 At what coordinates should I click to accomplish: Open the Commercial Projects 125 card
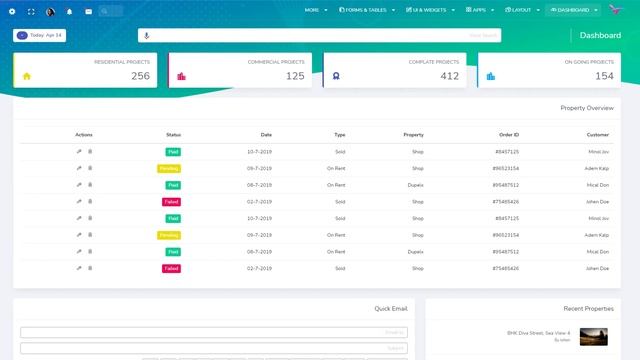click(240, 70)
